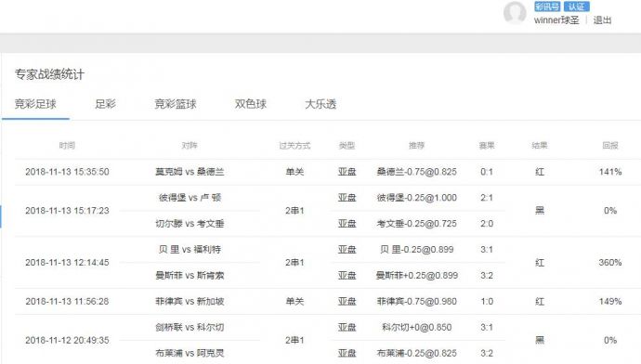Select the 切尔滕 vs 考文垂 match
641x364 pixels.
[x=190, y=224]
